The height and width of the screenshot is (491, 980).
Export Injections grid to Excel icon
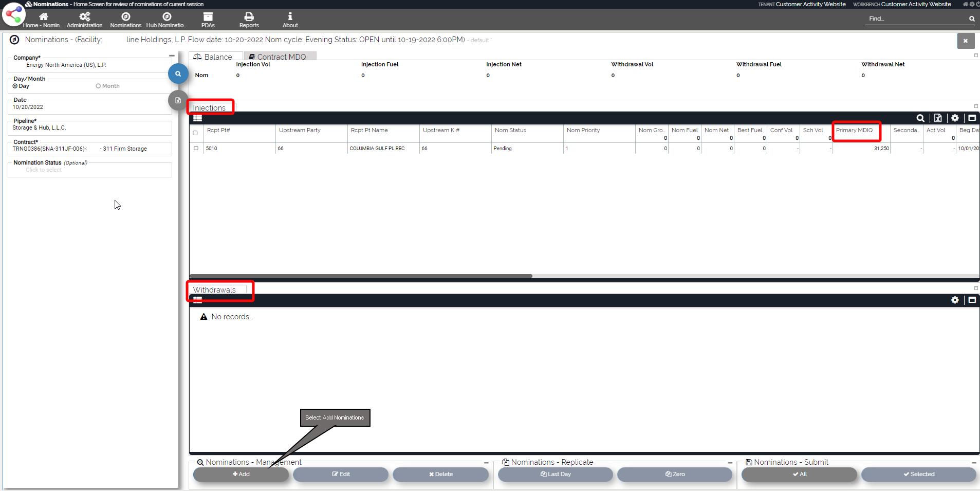[x=938, y=118]
